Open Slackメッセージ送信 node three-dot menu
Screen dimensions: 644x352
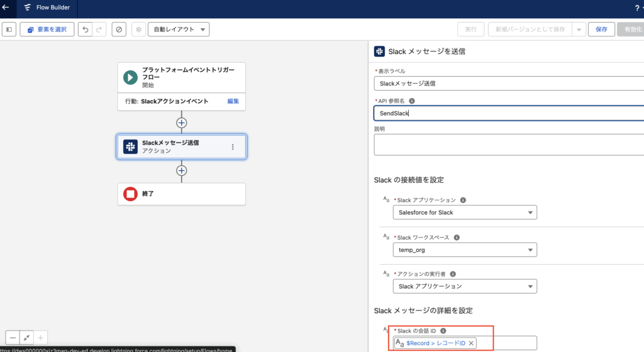[x=233, y=147]
